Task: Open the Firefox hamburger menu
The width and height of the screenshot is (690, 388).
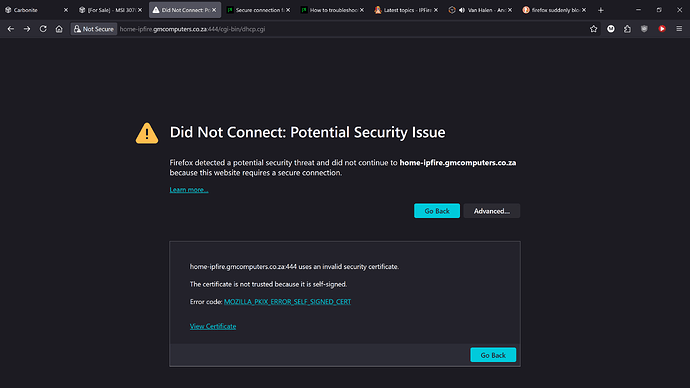Action: (679, 29)
